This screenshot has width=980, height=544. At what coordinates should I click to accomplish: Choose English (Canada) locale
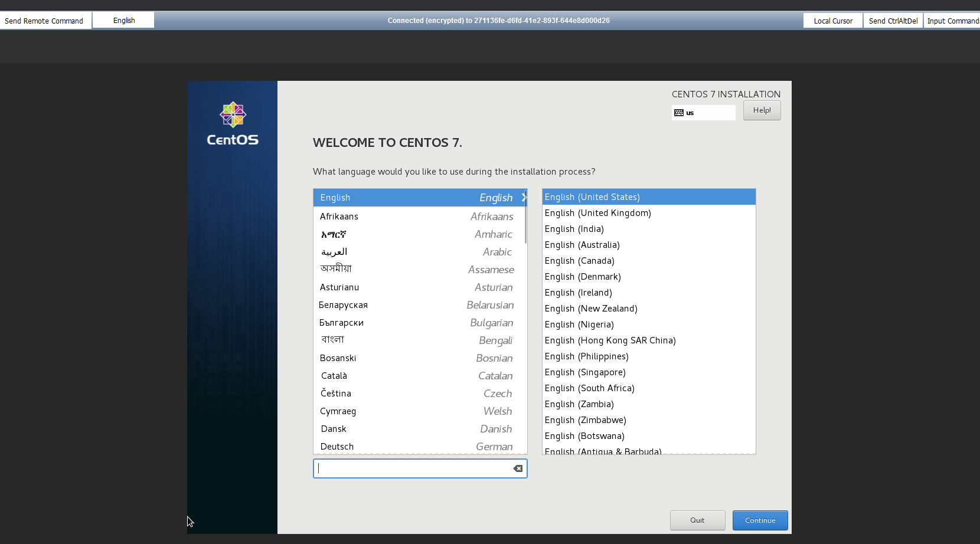click(x=649, y=261)
